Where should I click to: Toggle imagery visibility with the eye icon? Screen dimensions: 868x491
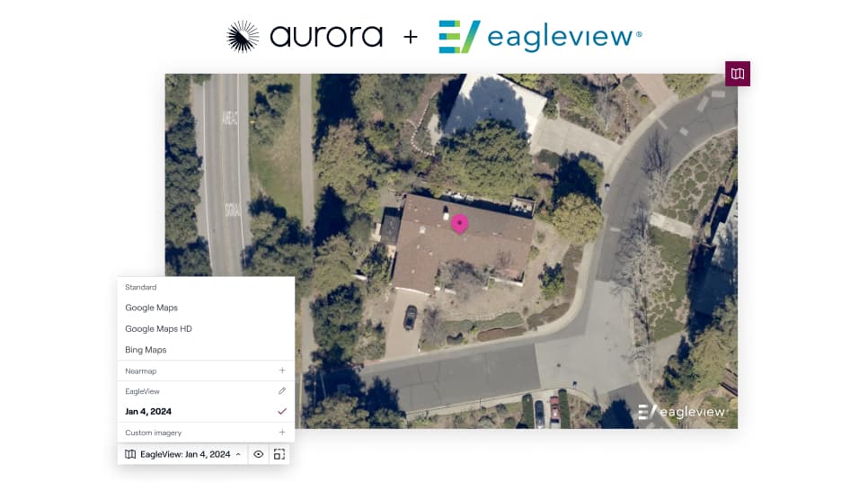258,454
